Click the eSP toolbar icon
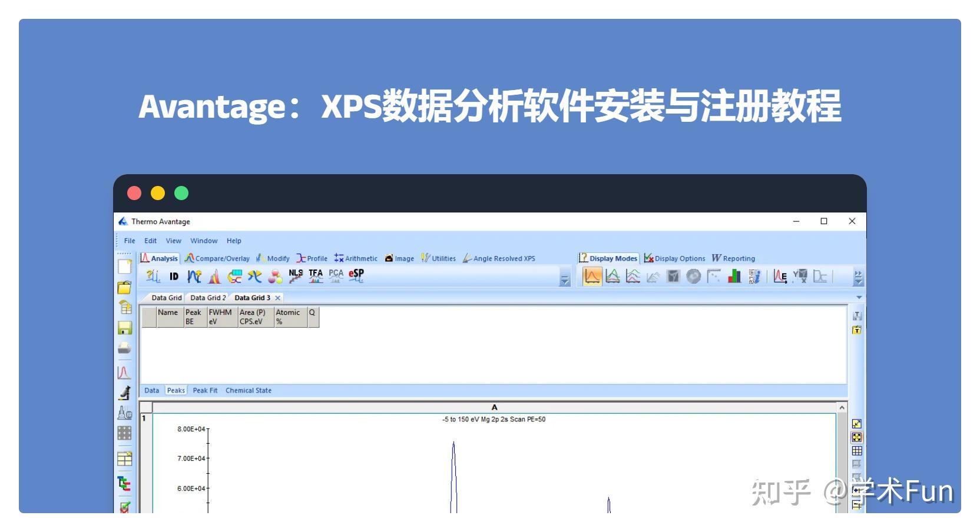This screenshot has height=532, width=980. click(355, 275)
